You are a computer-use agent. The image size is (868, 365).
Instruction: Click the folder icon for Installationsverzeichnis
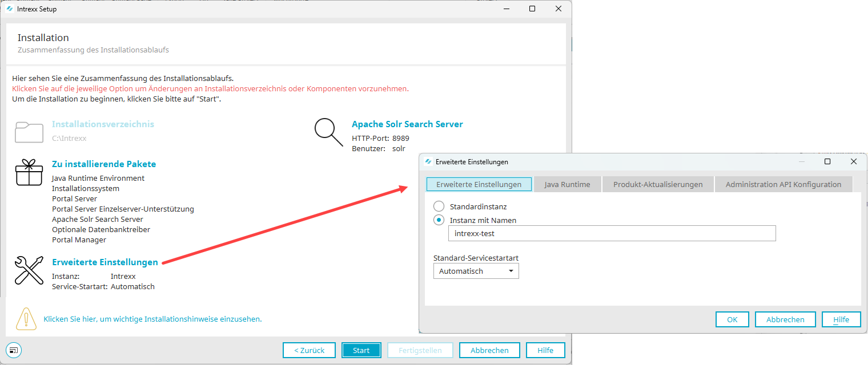29,132
